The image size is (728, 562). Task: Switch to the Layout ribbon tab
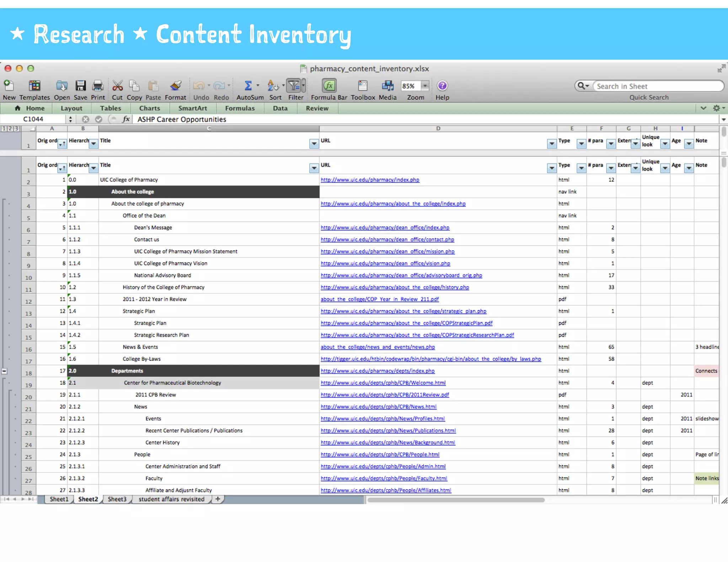(x=71, y=108)
